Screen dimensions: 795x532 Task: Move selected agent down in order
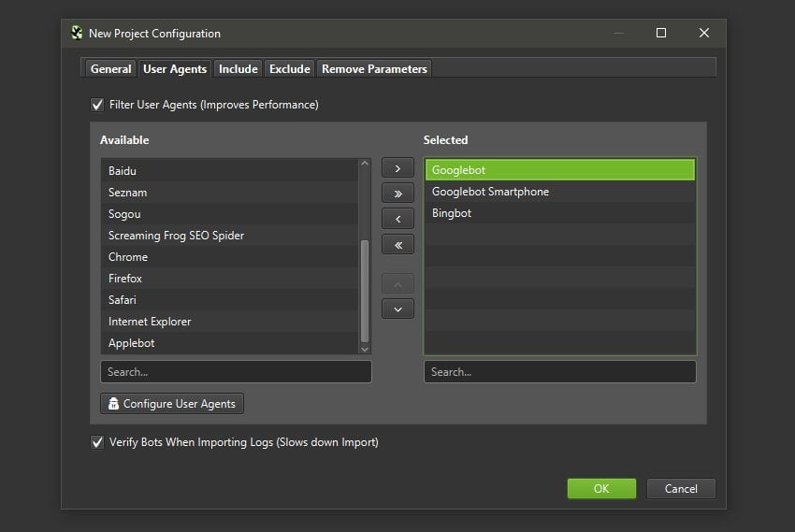coord(397,309)
